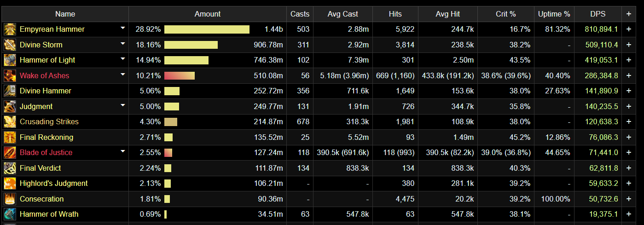Sort by the Name column header
The width and height of the screenshot is (644, 225).
64,14
